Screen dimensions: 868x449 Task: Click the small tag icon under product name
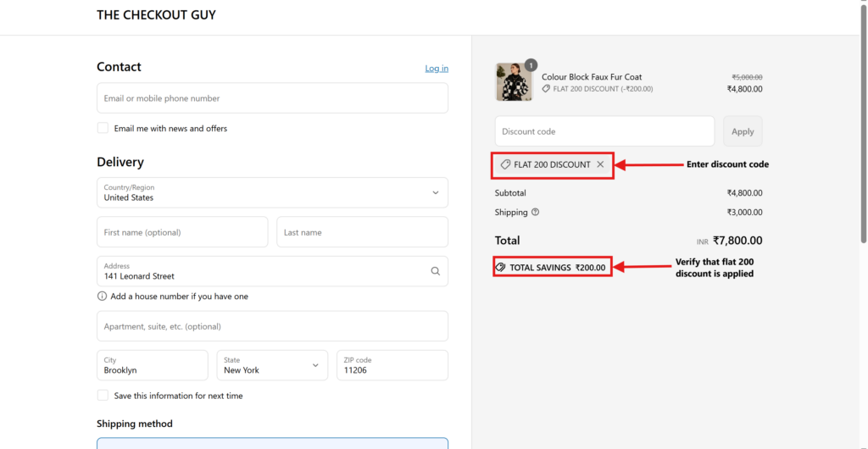[547, 89]
